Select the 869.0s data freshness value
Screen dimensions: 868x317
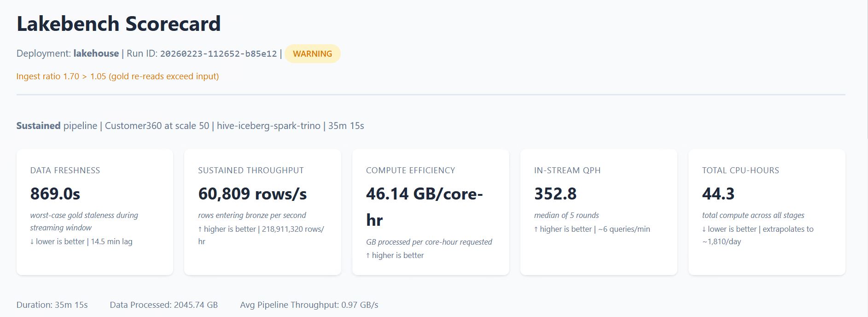(55, 194)
